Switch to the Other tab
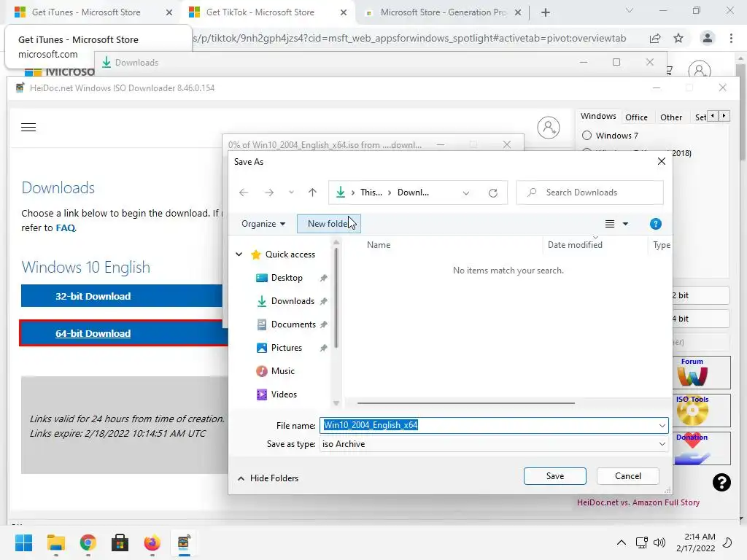747x560 pixels. [x=671, y=117]
